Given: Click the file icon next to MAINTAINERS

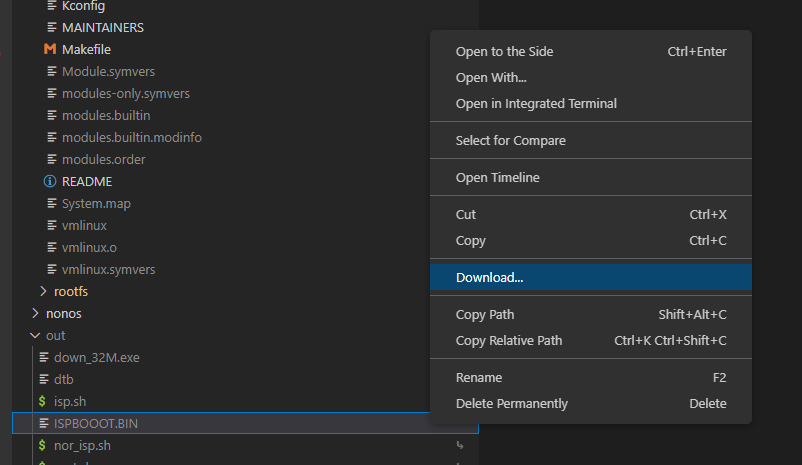Looking at the screenshot, I should click(x=52, y=27).
